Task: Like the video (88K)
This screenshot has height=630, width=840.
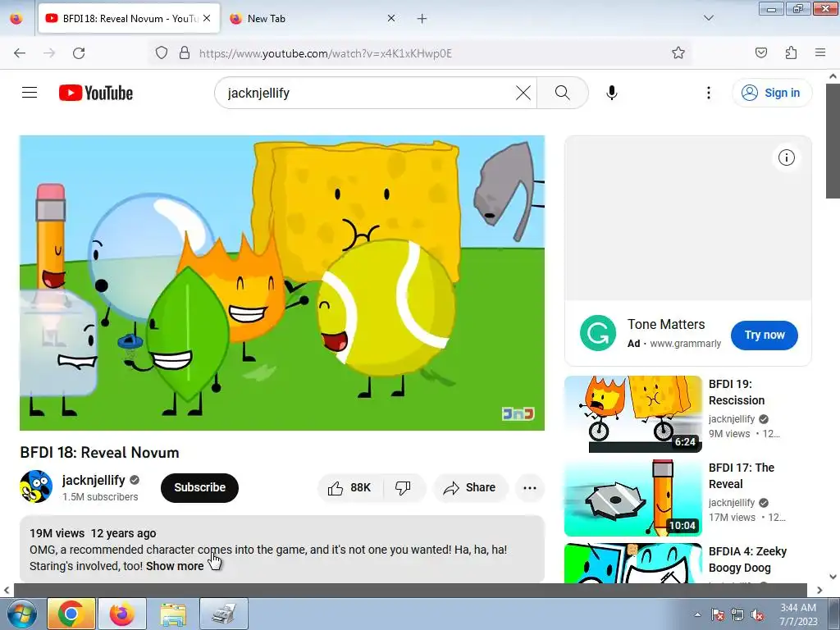Action: tap(350, 487)
